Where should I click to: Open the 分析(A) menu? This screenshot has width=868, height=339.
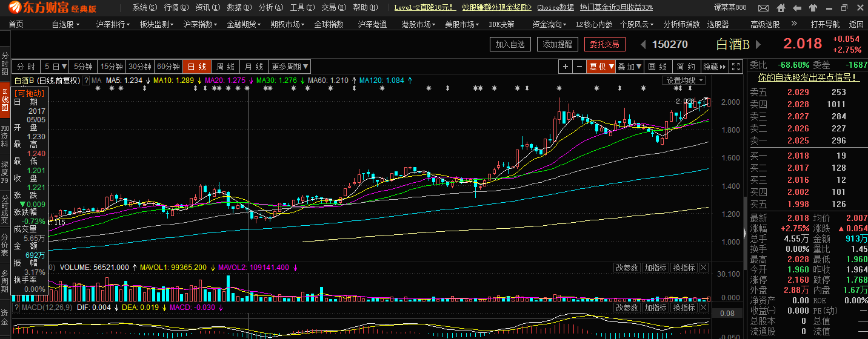269,7
